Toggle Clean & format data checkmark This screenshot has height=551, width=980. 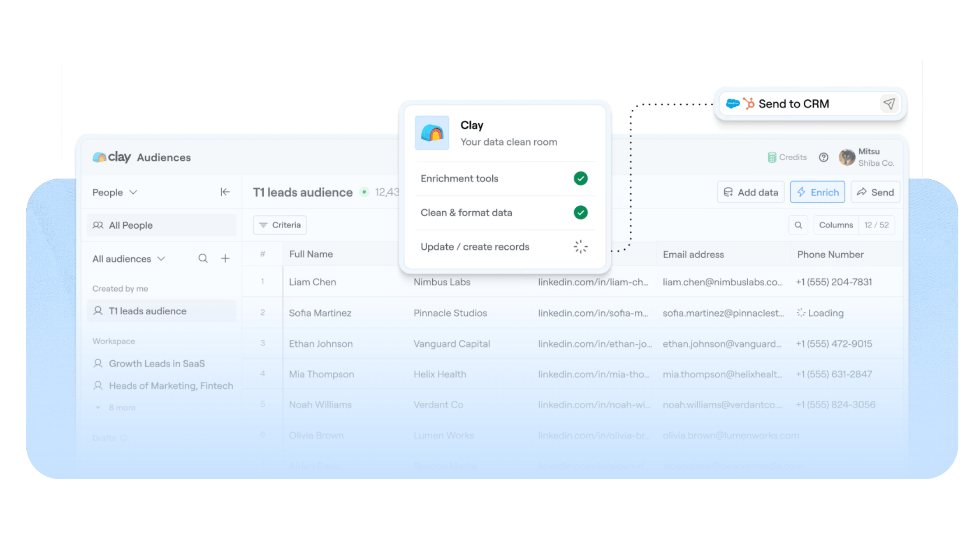[x=581, y=213]
